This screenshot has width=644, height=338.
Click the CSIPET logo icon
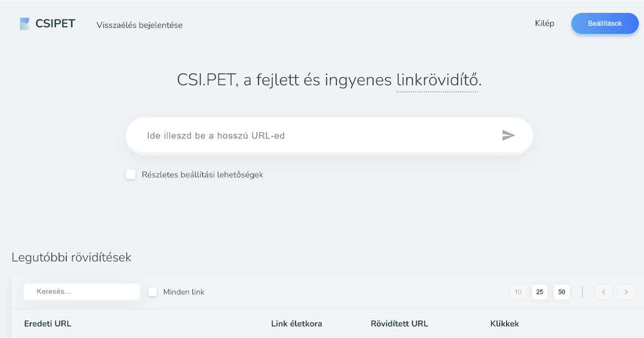25,24
